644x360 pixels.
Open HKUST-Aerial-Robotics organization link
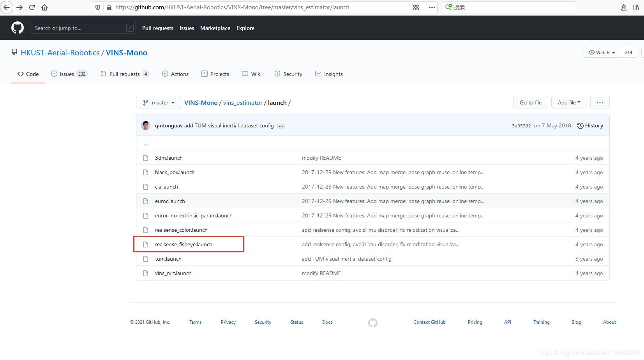tap(60, 53)
